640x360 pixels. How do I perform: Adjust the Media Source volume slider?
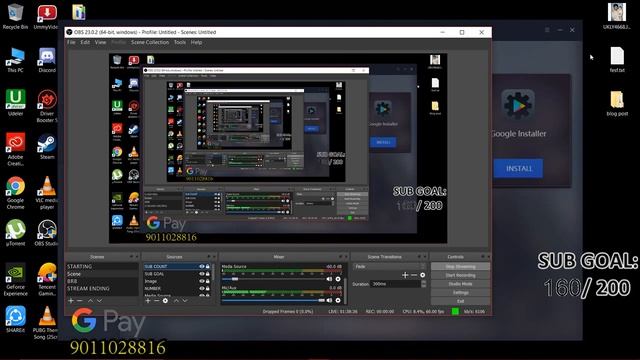(273, 279)
